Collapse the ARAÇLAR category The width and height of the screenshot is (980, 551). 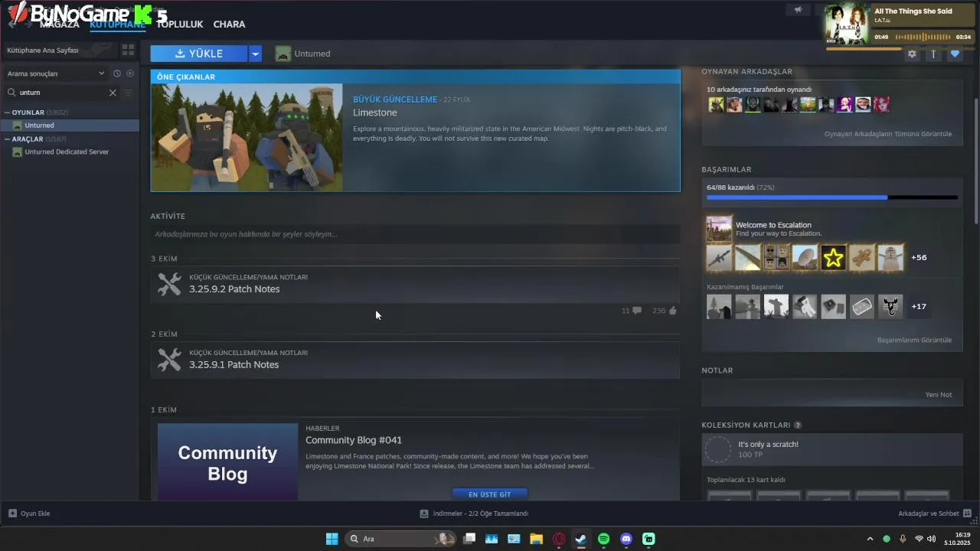click(x=7, y=139)
